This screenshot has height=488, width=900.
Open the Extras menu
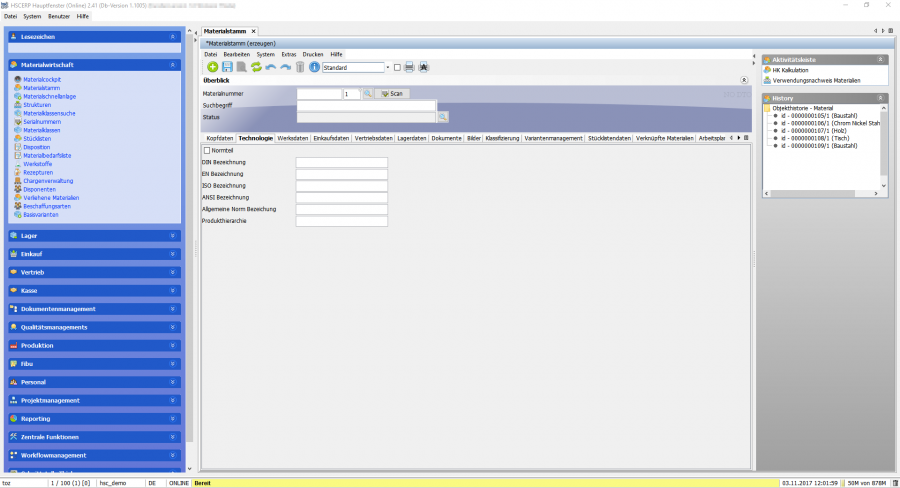[289, 54]
